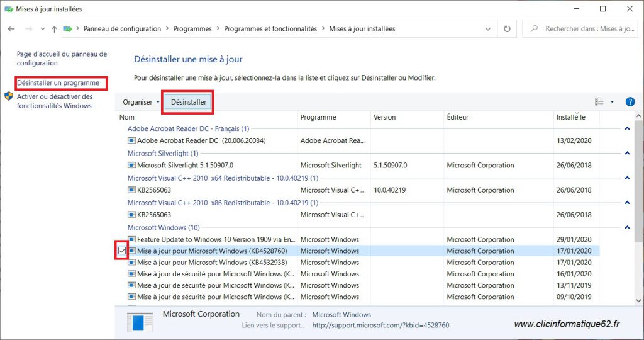Image resolution: width=644 pixels, height=340 pixels.
Task: Click the list scrollbar up arrow
Action: click(638, 116)
